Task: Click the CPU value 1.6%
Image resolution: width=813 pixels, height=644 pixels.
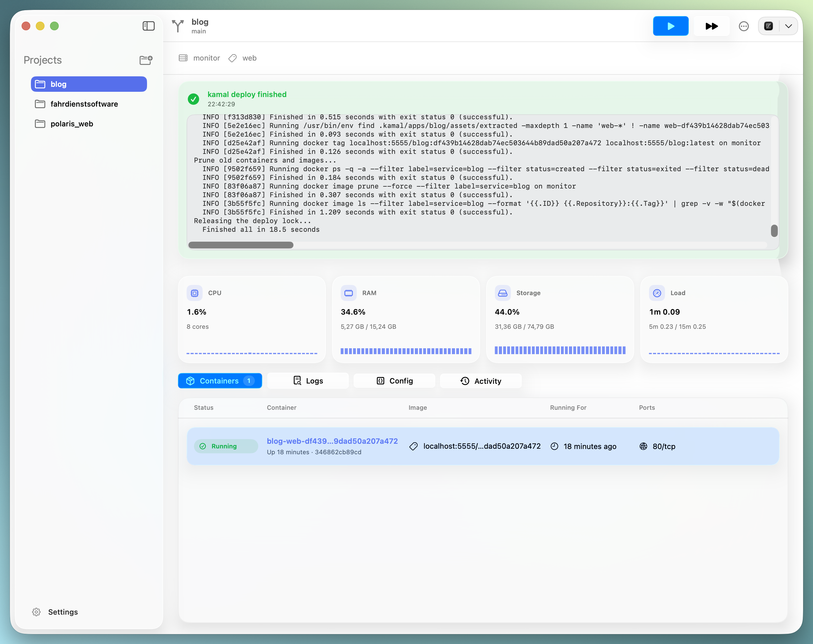Action: point(197,312)
